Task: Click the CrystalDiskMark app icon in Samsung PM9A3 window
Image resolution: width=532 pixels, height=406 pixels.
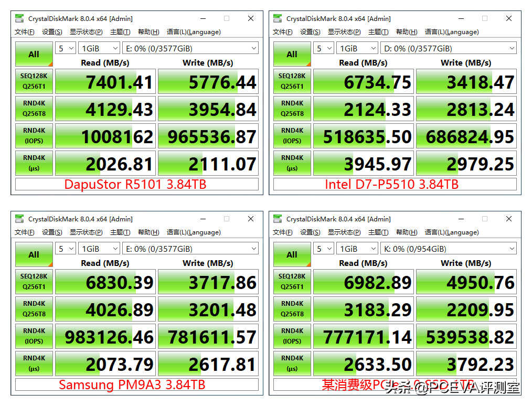Action: (20, 219)
